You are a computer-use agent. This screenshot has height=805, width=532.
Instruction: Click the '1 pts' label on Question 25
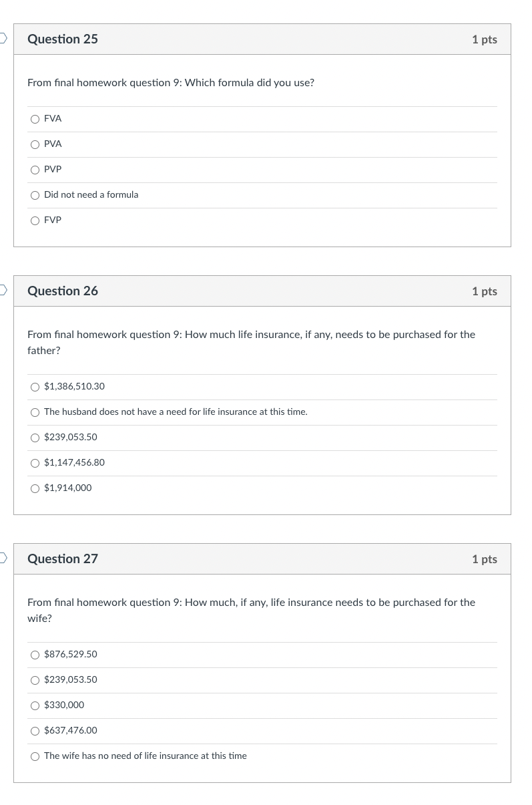coord(485,39)
